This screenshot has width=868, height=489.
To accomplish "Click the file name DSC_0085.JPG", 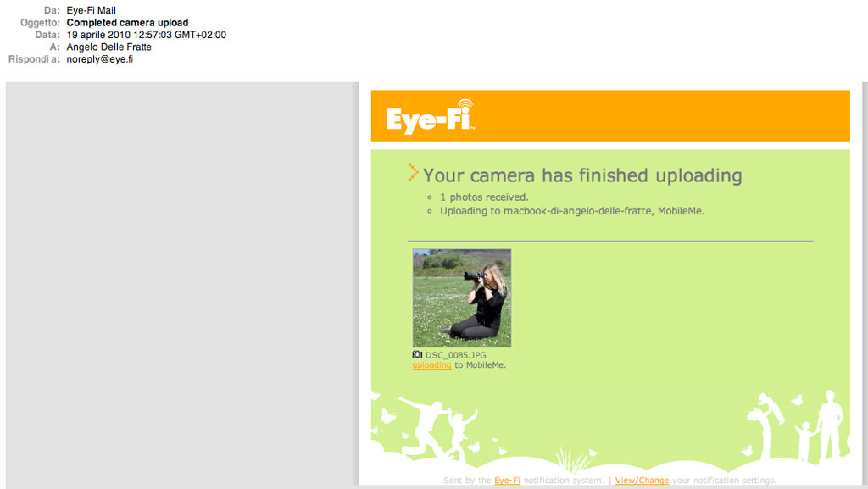I will 455,355.
